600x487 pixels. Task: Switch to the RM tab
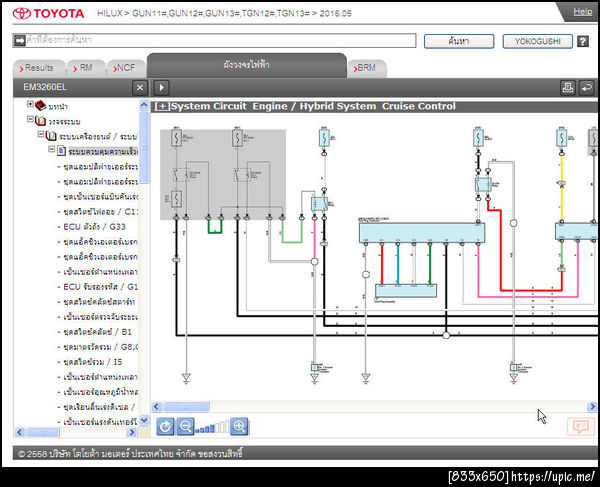86,68
